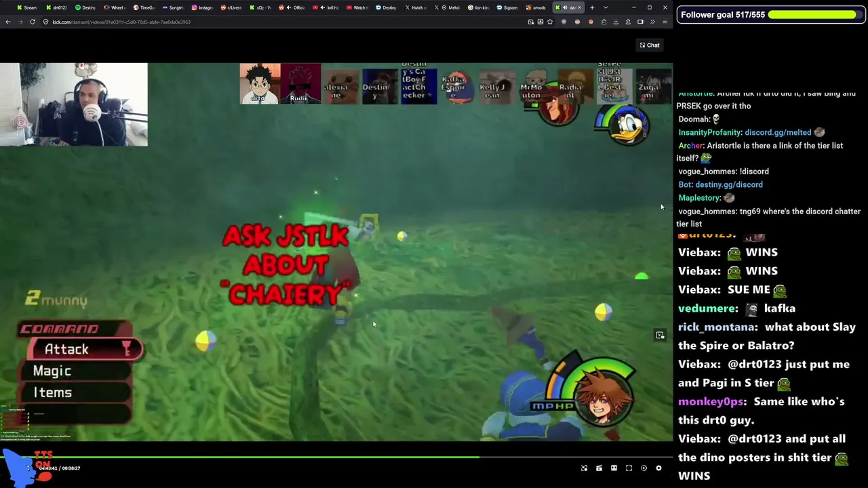This screenshot has width=868, height=488.
Task: Toggle the browser sidebar icon
Action: coord(640,22)
